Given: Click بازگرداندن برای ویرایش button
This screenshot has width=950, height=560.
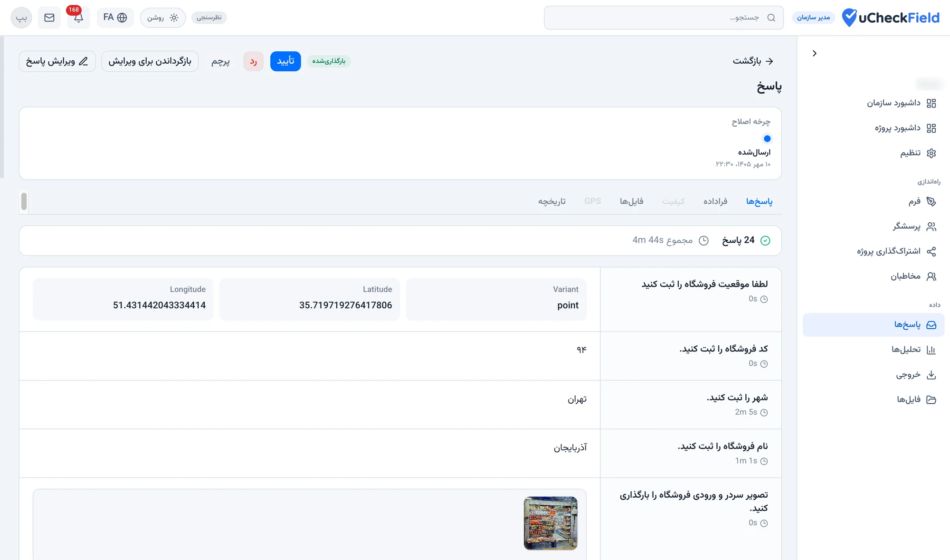Looking at the screenshot, I should (150, 61).
